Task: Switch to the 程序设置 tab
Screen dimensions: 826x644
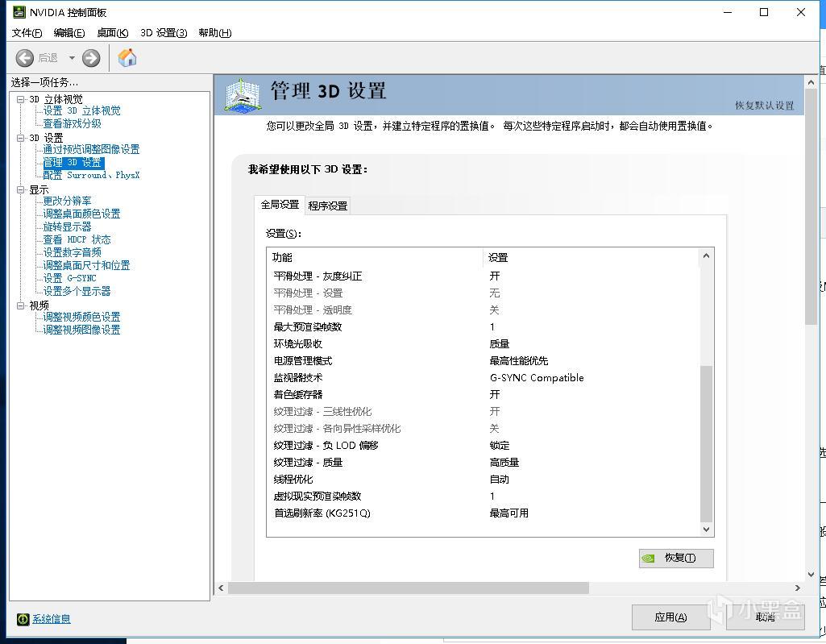Action: point(327,206)
